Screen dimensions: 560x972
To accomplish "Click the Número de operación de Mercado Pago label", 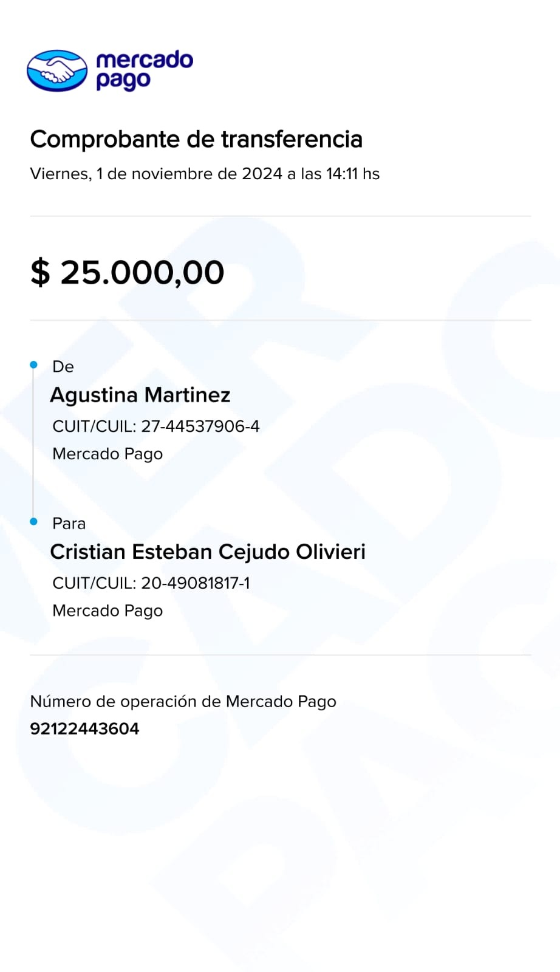I will [x=183, y=702].
